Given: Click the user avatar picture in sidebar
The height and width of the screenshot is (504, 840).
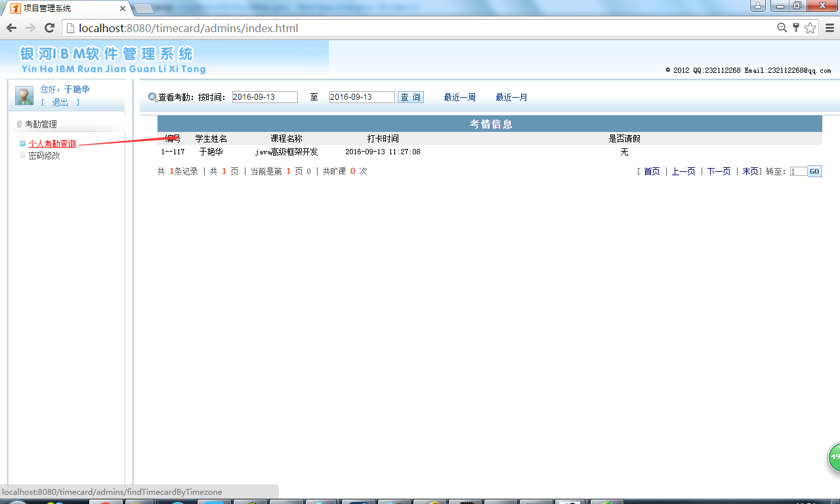Looking at the screenshot, I should 24,95.
